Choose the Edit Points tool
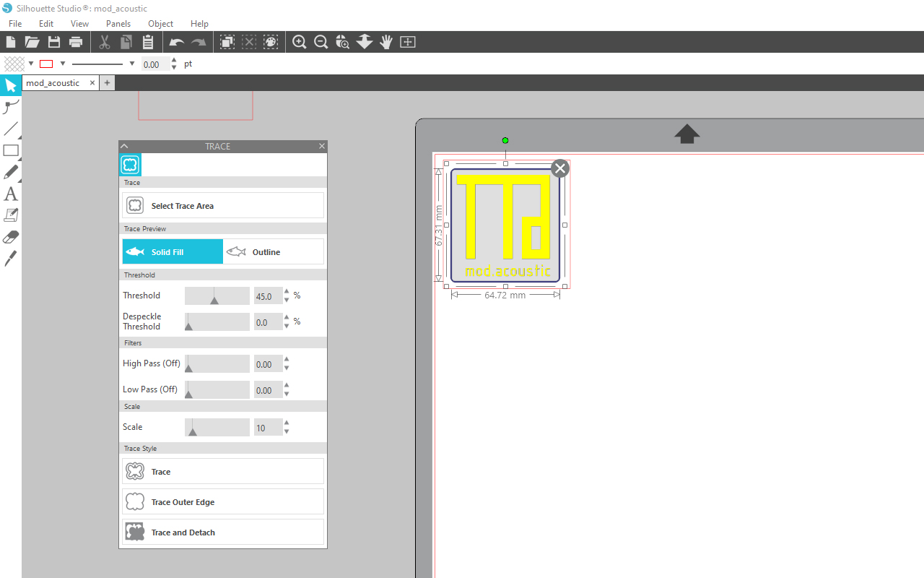The image size is (924, 578). coord(11,108)
